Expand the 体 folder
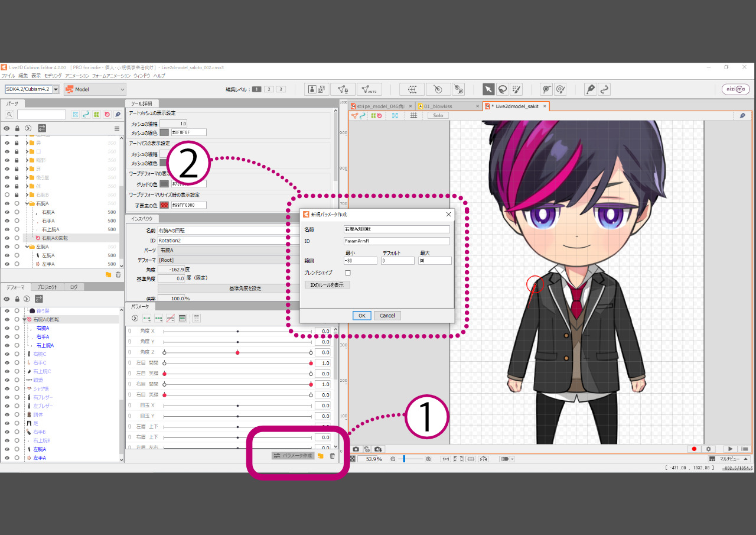756x535 pixels. coord(27,186)
